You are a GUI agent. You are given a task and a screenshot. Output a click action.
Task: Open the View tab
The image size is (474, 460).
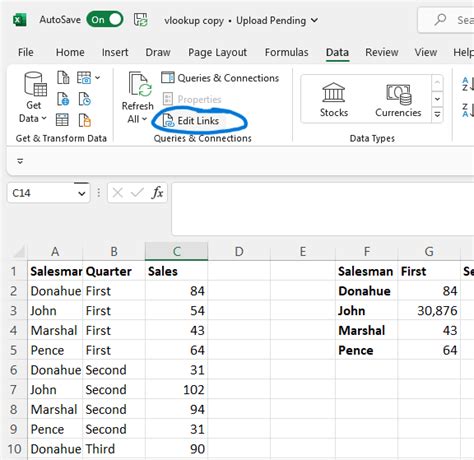click(426, 52)
